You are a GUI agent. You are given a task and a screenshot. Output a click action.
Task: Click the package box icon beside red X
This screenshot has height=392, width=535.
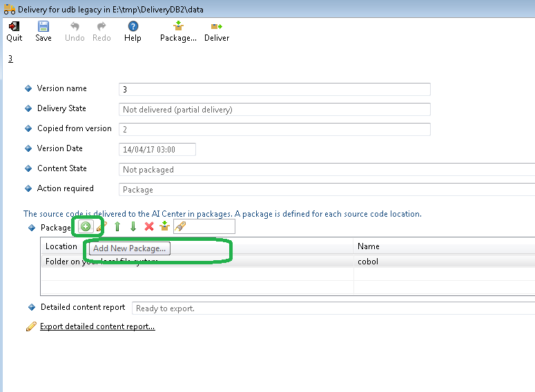(164, 226)
